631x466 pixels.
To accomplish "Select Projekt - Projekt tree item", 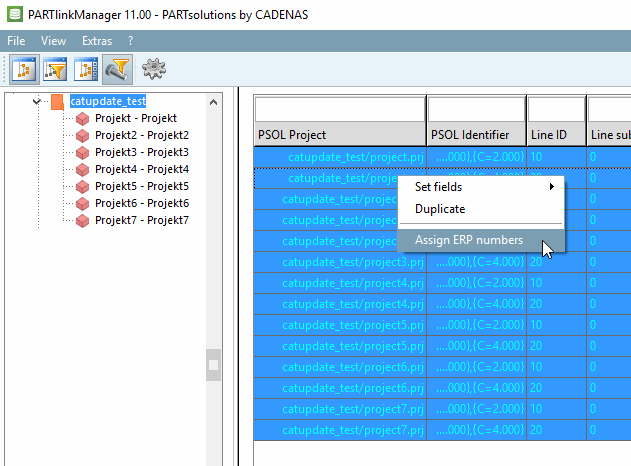I will [136, 118].
